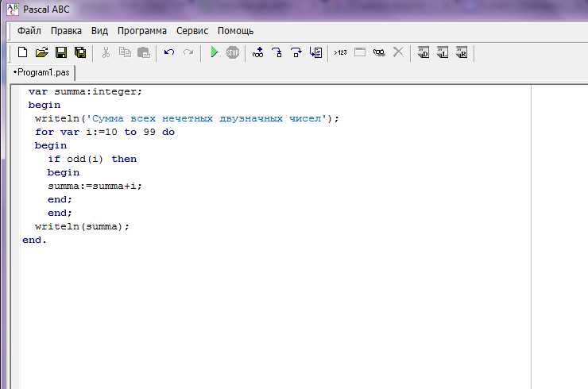Click the final 'end.' line
Screen dimensions: 588x389
click(x=34, y=240)
